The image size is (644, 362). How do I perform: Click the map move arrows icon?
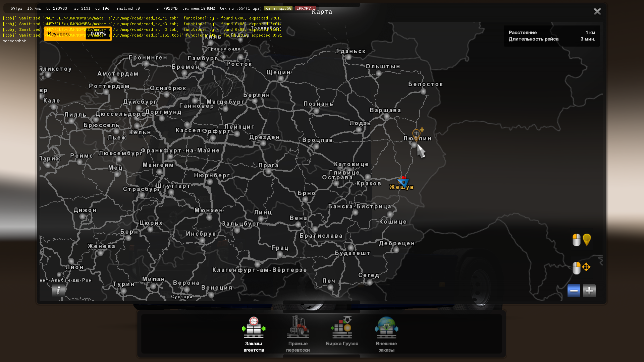(586, 267)
